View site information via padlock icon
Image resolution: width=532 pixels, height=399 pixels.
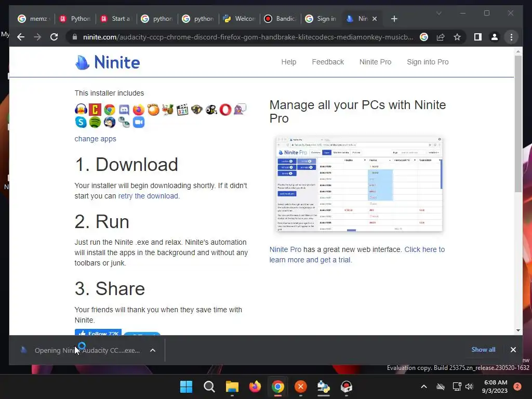pos(75,37)
